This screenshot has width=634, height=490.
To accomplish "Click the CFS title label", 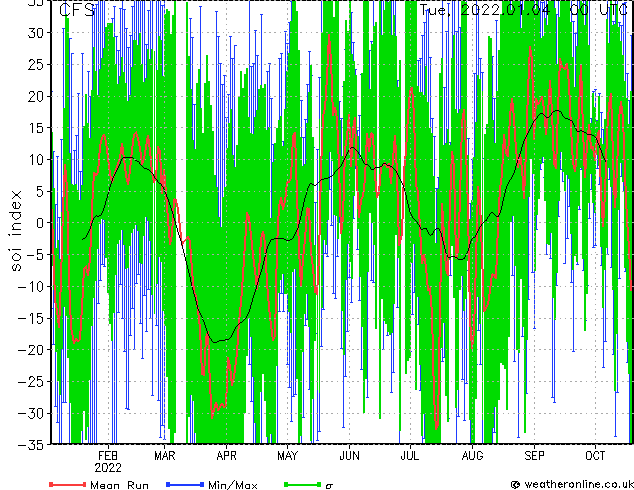I will 77,10.
